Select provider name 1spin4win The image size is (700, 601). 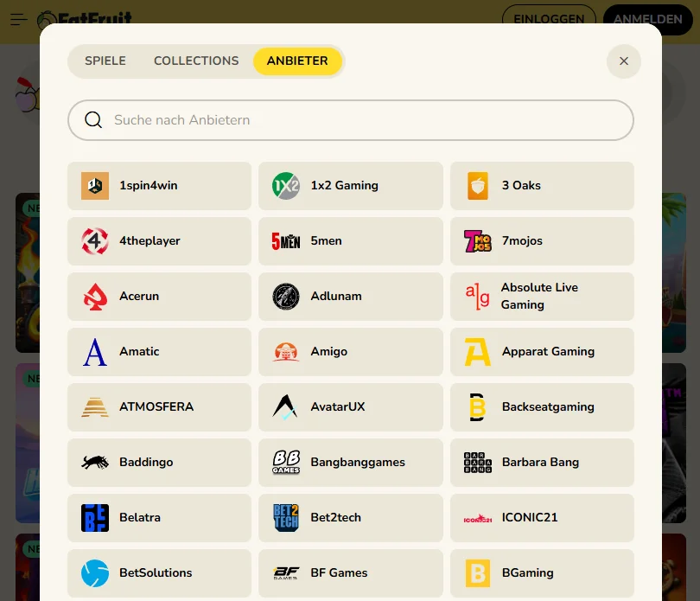[149, 185]
